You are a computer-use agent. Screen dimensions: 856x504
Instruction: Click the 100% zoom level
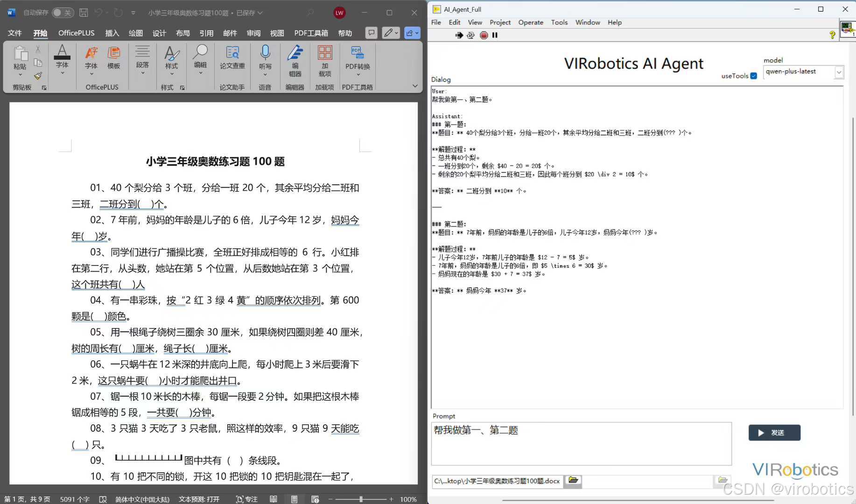(408, 499)
